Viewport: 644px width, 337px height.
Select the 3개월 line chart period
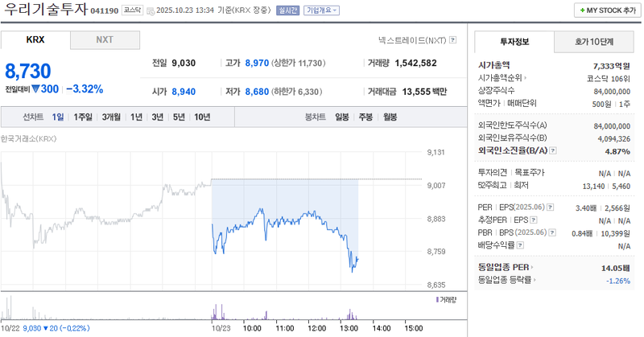pyautogui.click(x=111, y=117)
